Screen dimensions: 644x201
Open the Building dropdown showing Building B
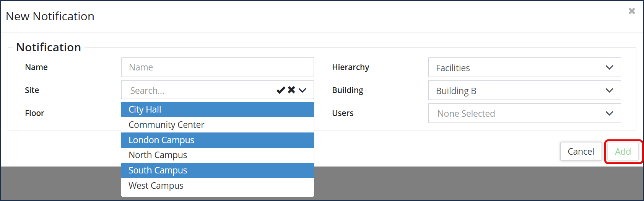point(524,90)
